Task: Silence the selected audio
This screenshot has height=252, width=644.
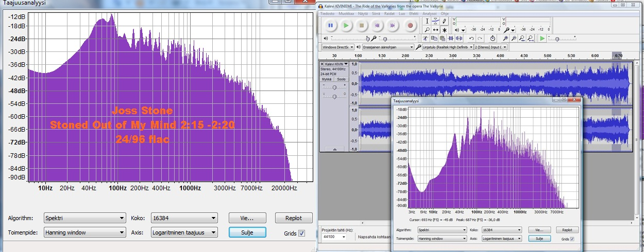Action: pos(460,39)
